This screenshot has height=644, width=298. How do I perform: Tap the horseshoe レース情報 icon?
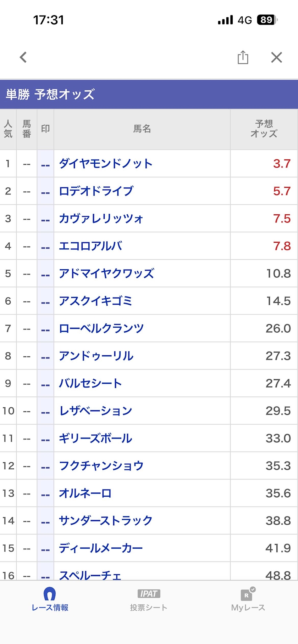[50, 594]
